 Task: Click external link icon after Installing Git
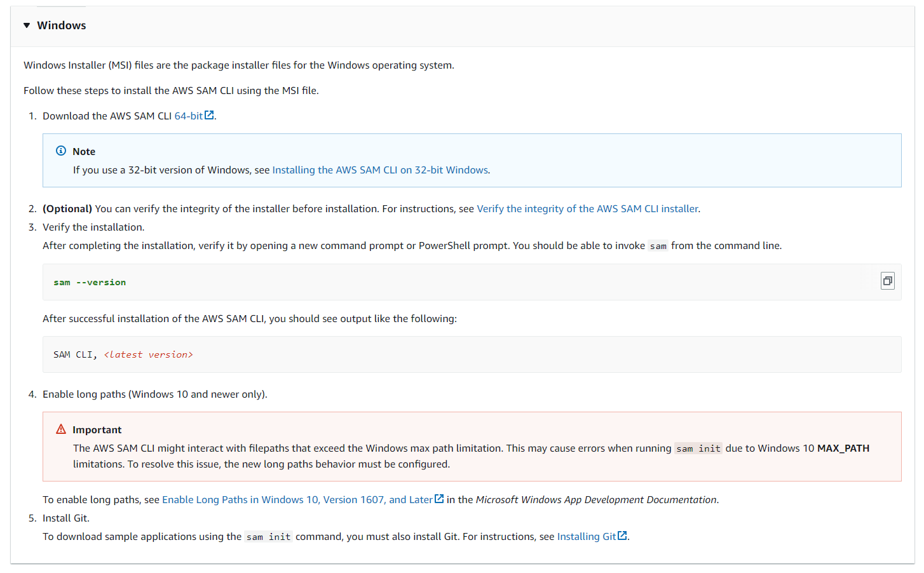[x=623, y=536]
